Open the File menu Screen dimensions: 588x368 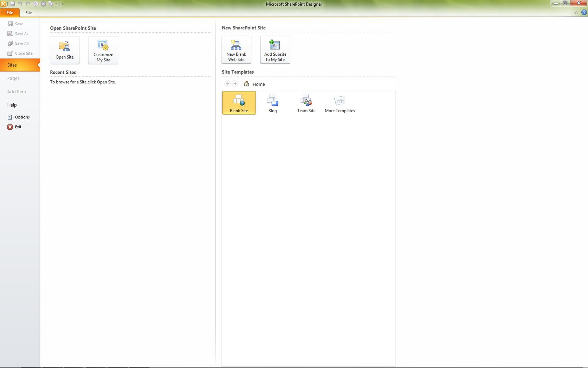tap(9, 12)
